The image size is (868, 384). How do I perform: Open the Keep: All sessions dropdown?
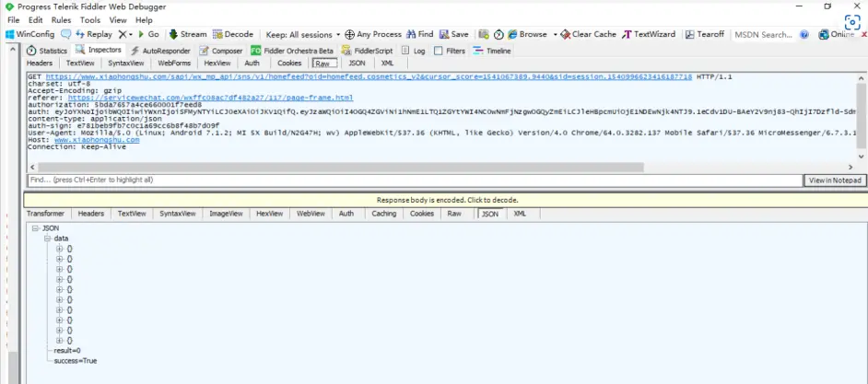[x=303, y=34]
